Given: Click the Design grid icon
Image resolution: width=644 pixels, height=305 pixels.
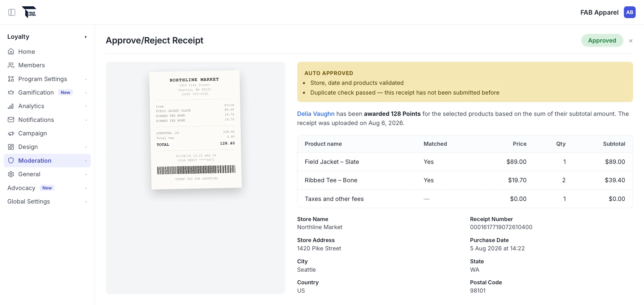Looking at the screenshot, I should pyautogui.click(x=11, y=147).
